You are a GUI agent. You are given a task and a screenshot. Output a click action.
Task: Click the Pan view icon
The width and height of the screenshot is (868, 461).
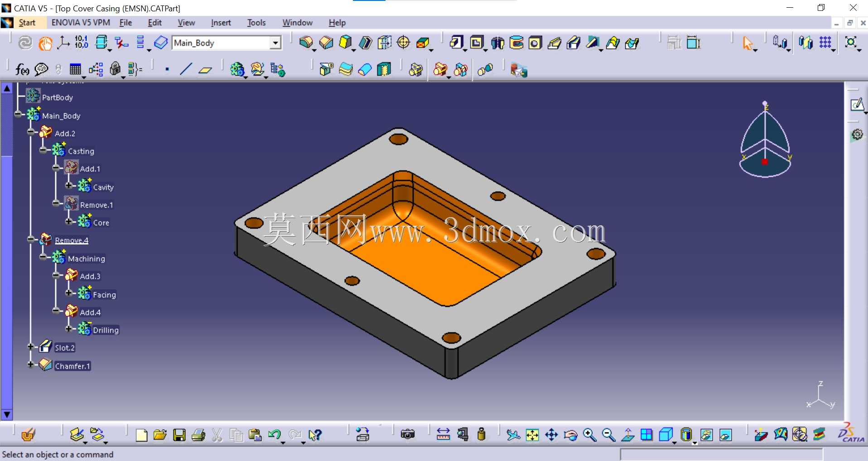pos(551,435)
